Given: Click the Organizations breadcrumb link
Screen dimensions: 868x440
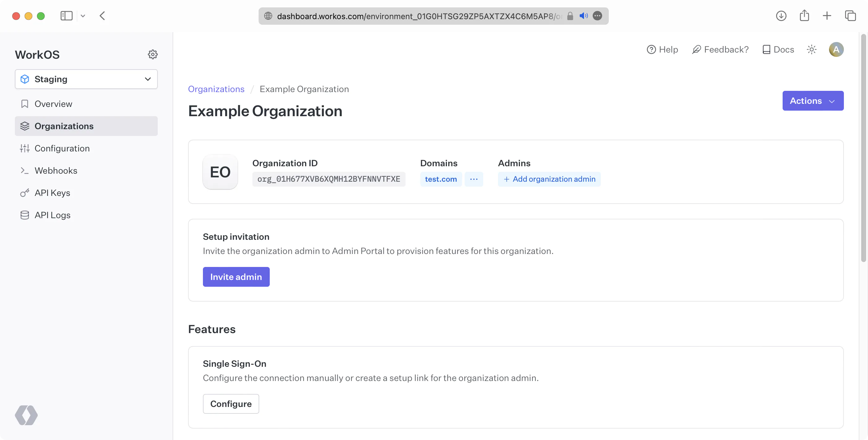Looking at the screenshot, I should (216, 89).
